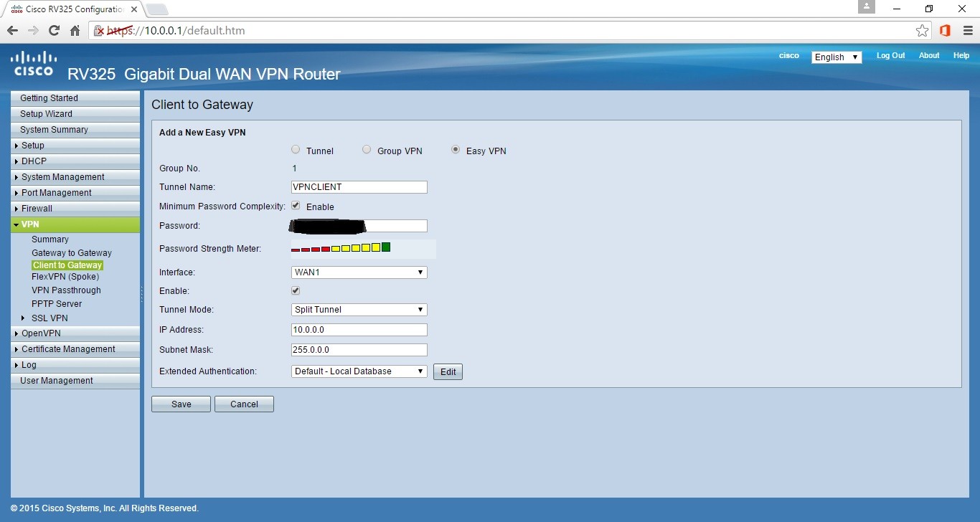The width and height of the screenshot is (980, 522).
Task: Expand the SSL VPN submenu
Action: 50,318
